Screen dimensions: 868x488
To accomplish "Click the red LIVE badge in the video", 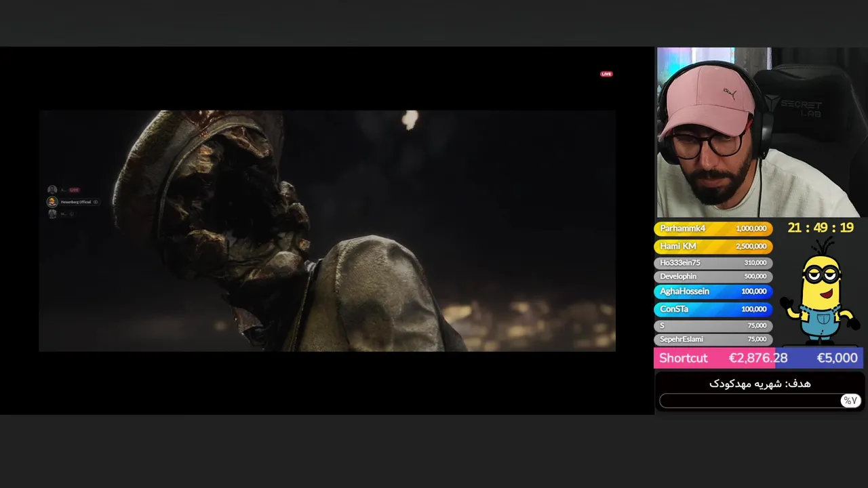I will (x=606, y=74).
